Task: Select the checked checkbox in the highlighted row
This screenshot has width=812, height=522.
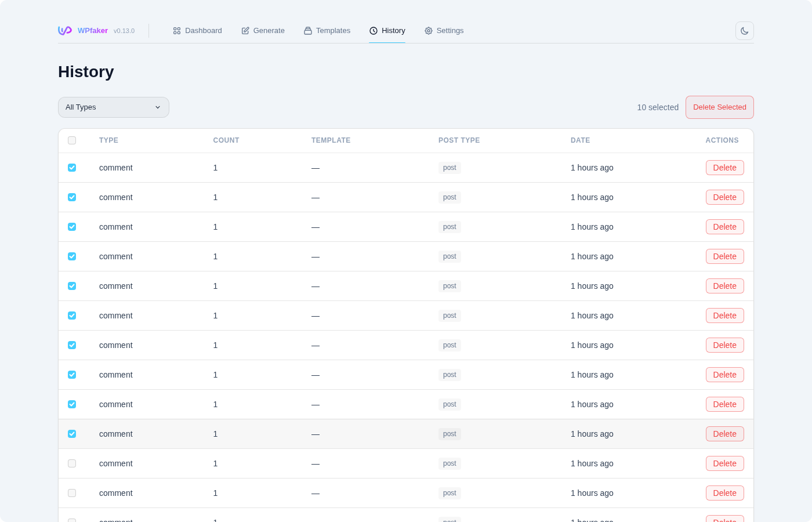Action: pyautogui.click(x=72, y=434)
